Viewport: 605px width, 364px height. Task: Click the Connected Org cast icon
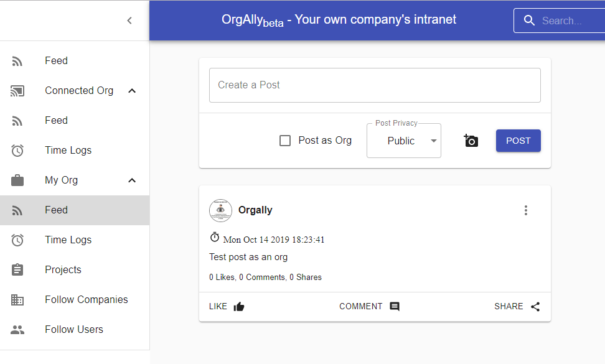click(17, 91)
